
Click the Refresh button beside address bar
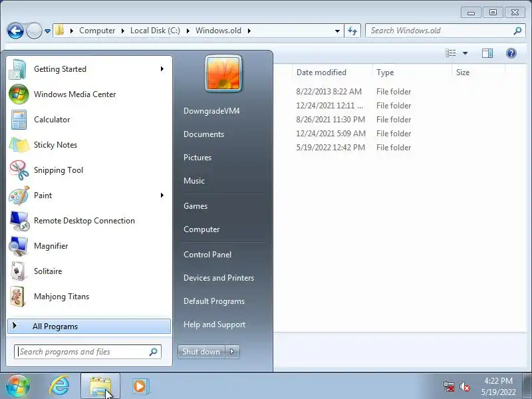point(352,31)
